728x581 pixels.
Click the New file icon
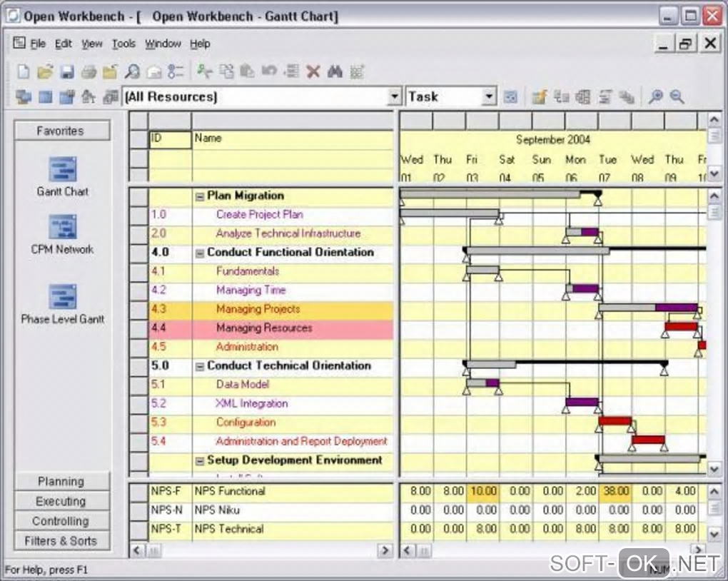pos(23,71)
